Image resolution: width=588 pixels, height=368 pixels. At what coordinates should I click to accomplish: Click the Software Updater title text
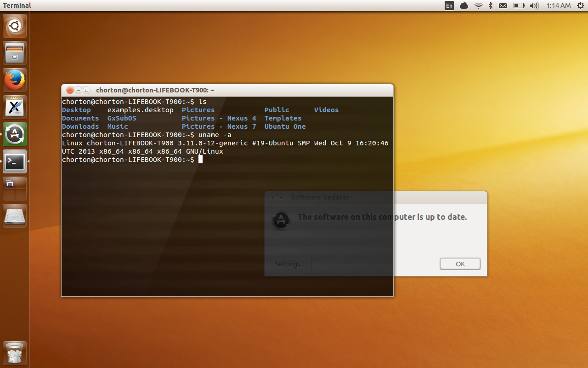[320, 197]
